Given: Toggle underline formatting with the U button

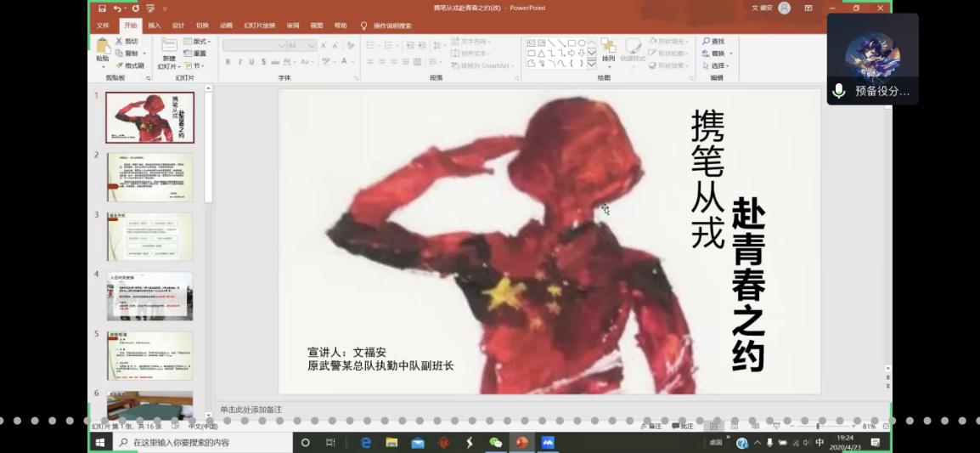Looking at the screenshot, I should click(x=252, y=62).
